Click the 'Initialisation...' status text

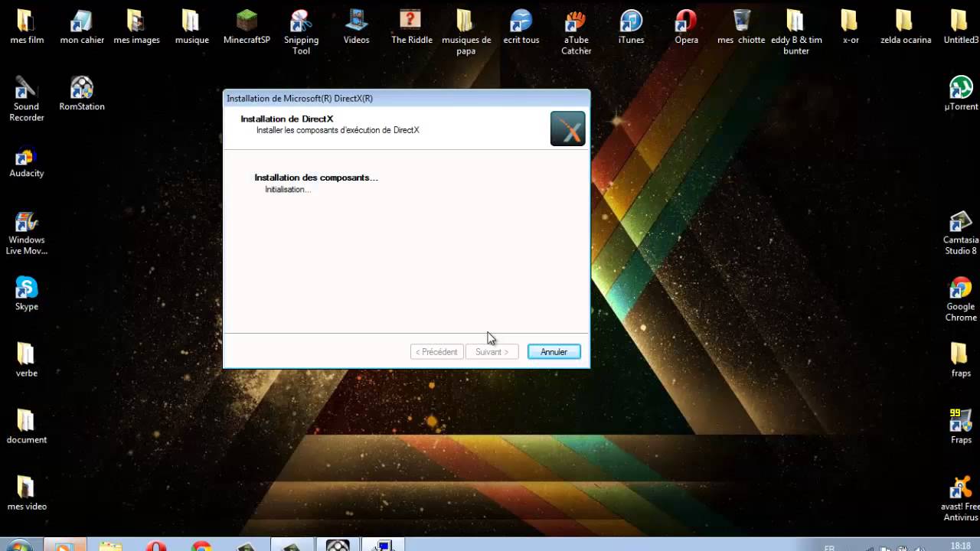click(x=288, y=190)
